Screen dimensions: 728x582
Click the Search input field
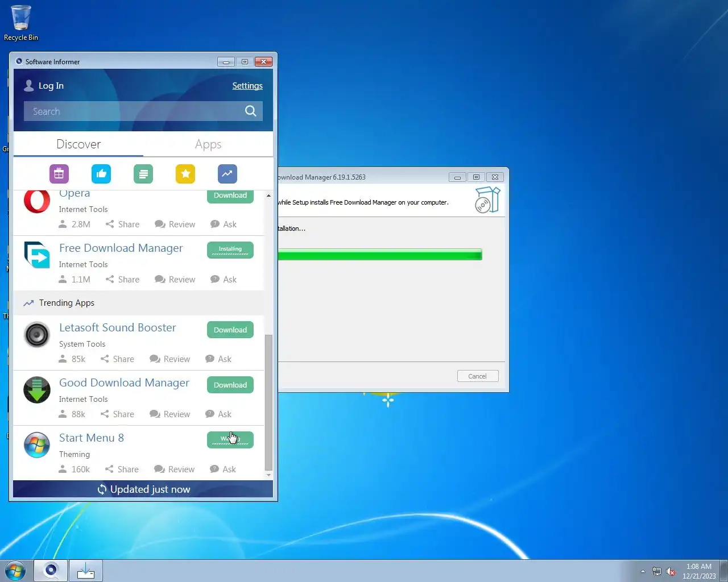(x=133, y=111)
